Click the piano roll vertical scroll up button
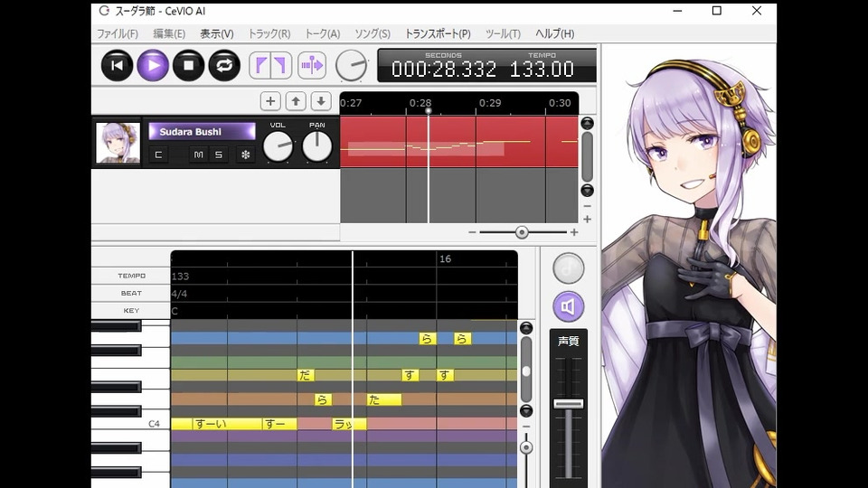The height and width of the screenshot is (488, 868). (x=526, y=328)
